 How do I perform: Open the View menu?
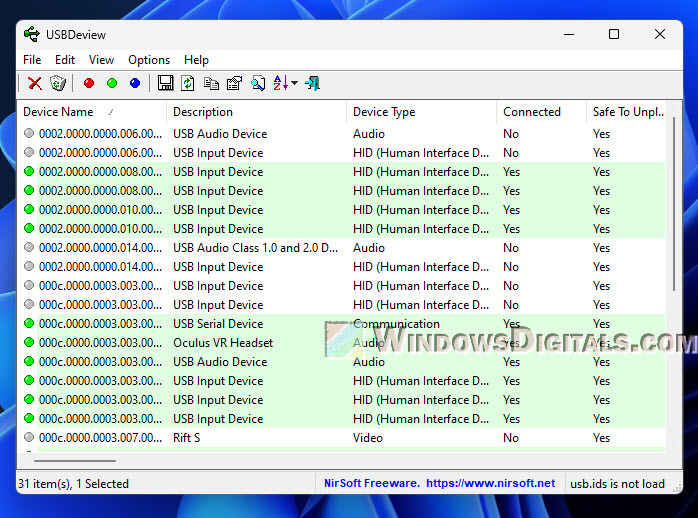pyautogui.click(x=101, y=60)
